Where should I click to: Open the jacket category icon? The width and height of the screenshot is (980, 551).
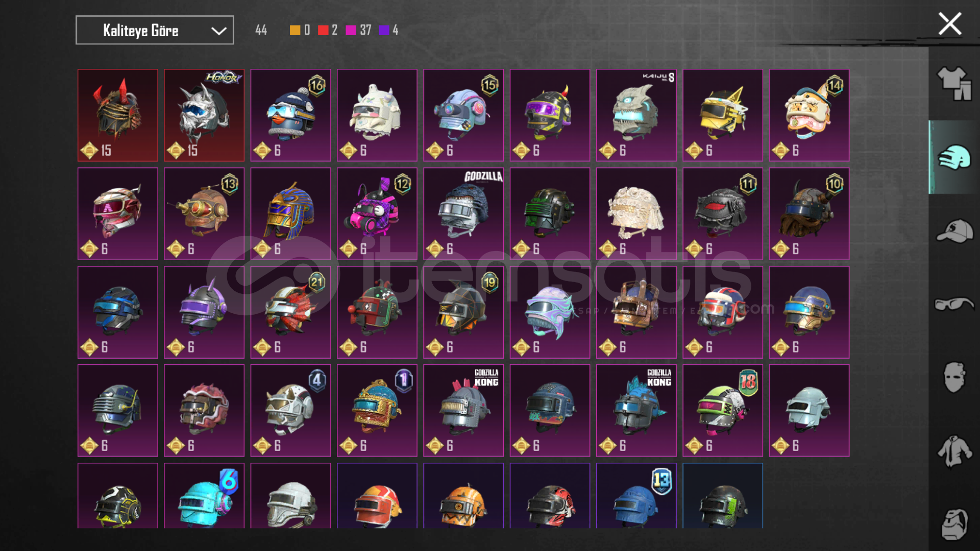click(953, 451)
